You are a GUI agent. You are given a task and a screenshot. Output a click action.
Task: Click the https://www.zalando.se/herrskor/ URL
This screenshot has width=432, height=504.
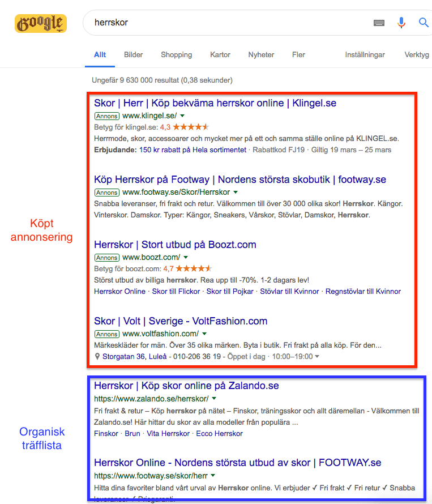click(151, 399)
